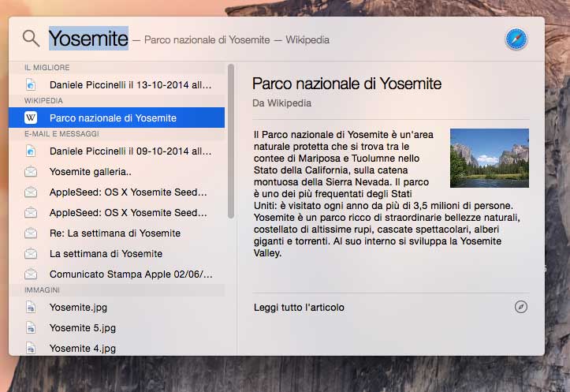Select Daniele Piccinelli il 09-10-2014 result

tap(130, 151)
